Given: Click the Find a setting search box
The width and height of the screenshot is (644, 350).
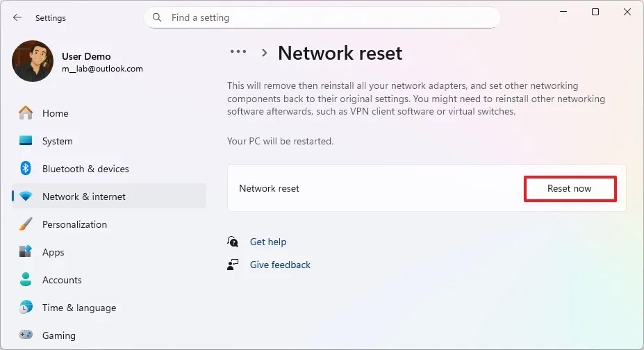Looking at the screenshot, I should coord(322,17).
